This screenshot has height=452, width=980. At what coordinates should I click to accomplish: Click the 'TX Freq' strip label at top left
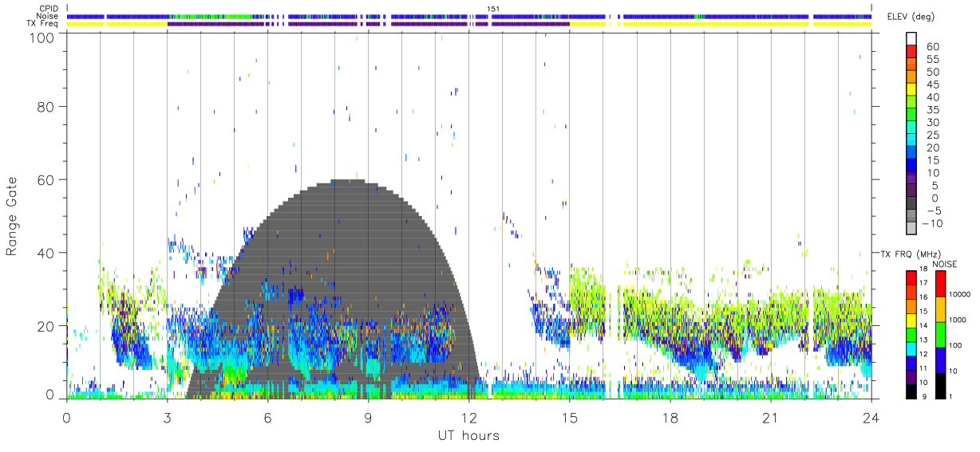(x=42, y=23)
